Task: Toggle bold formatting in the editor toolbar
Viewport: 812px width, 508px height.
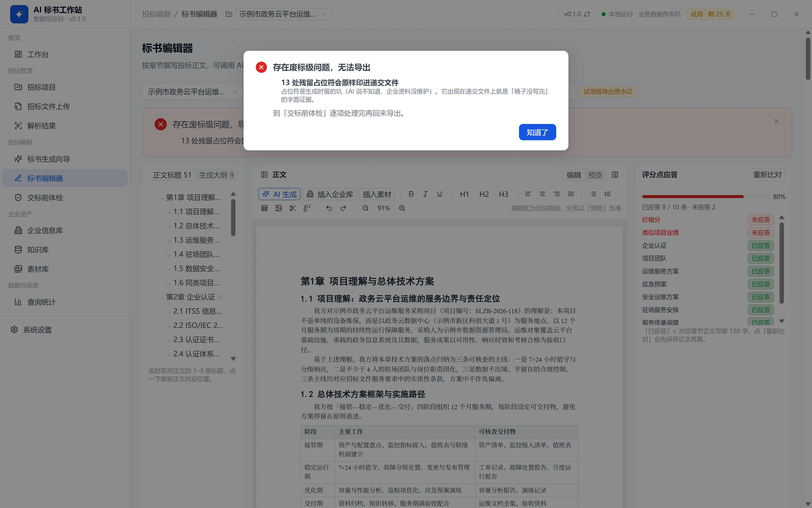Action: pyautogui.click(x=411, y=194)
